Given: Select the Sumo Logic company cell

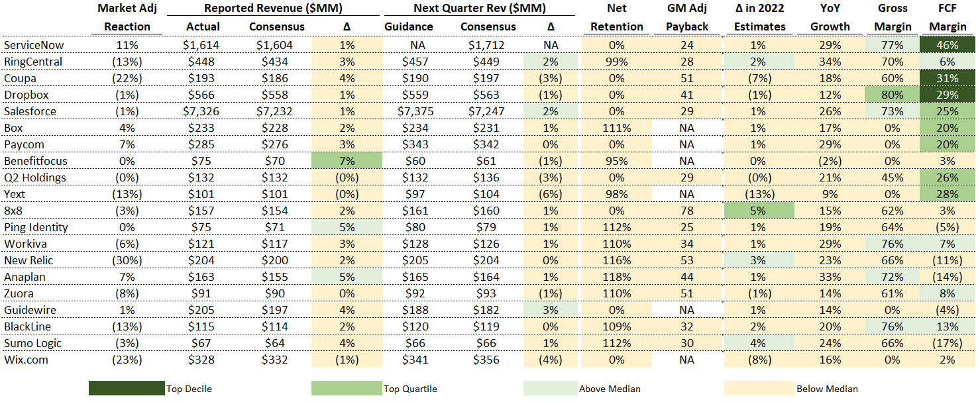Looking at the screenshot, I should [x=32, y=343].
